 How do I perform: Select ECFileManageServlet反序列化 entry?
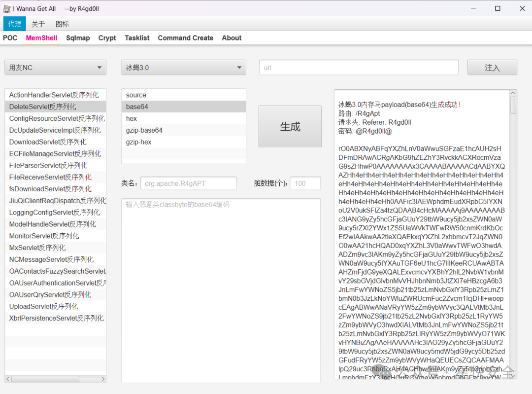coord(55,154)
